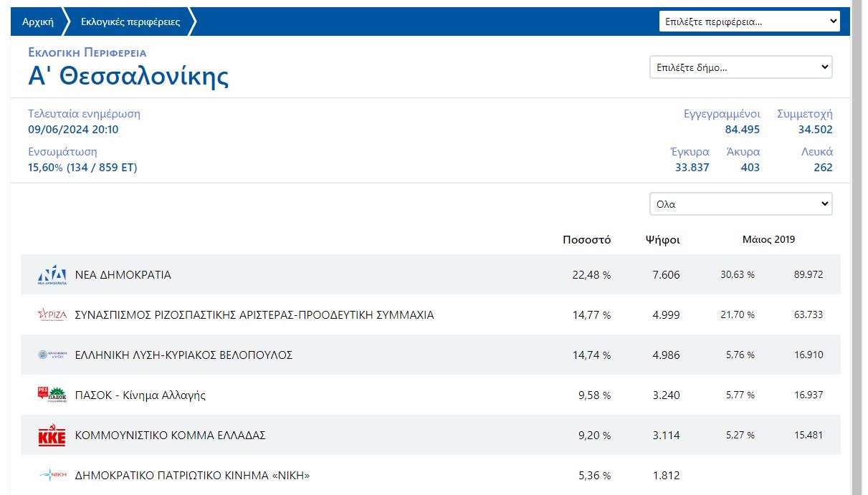868x495 pixels.
Task: Click Ελληνική Λύση vote count 4.986
Action: click(x=666, y=355)
